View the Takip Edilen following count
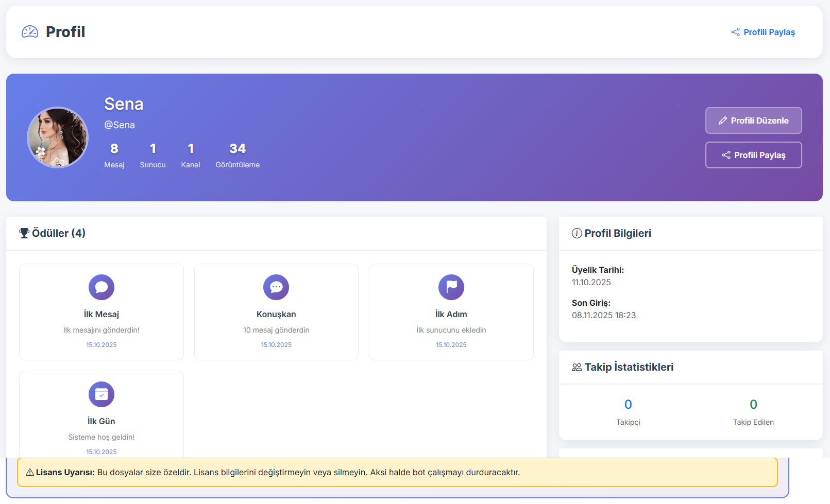This screenshot has width=830, height=504. (753, 412)
